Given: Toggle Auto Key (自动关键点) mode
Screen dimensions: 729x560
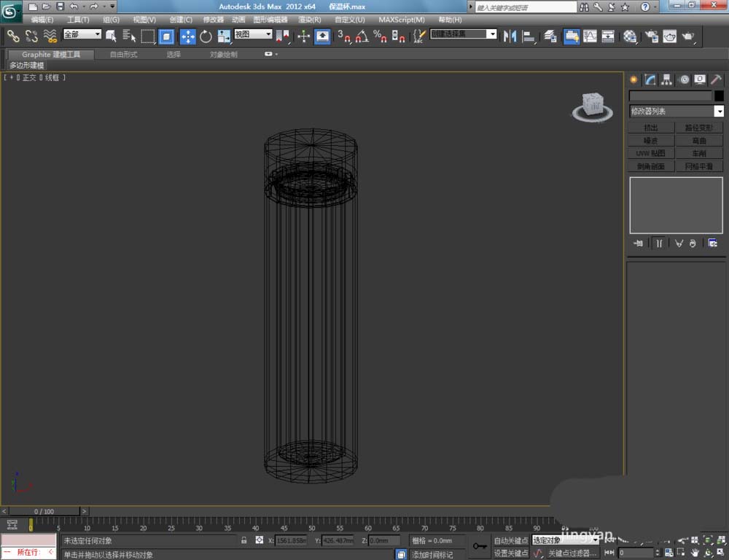Looking at the screenshot, I should coord(510,540).
